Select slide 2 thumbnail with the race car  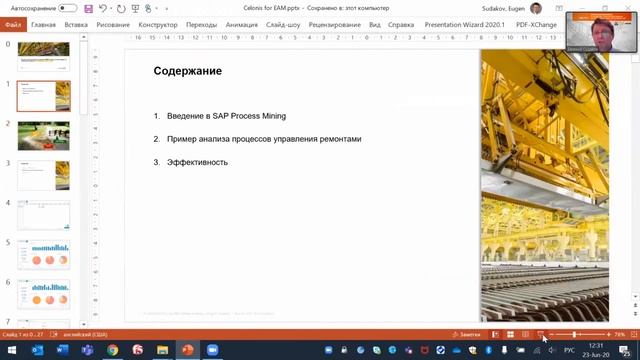pos(44,136)
